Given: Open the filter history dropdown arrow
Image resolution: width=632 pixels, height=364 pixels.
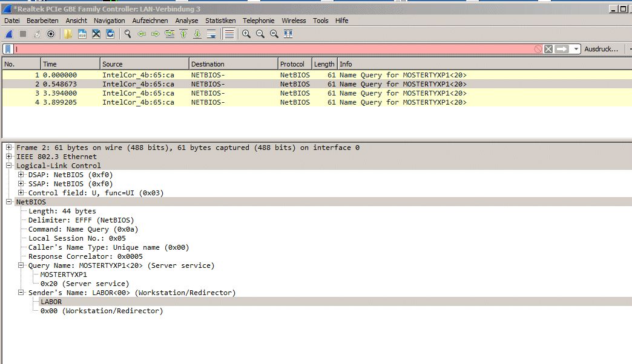Looking at the screenshot, I should (x=576, y=49).
